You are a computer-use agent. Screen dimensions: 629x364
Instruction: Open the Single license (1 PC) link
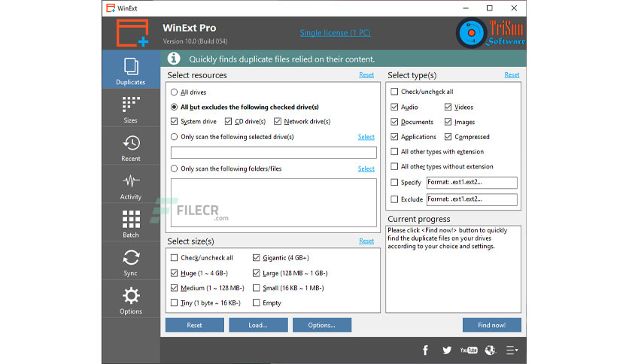pos(335,33)
